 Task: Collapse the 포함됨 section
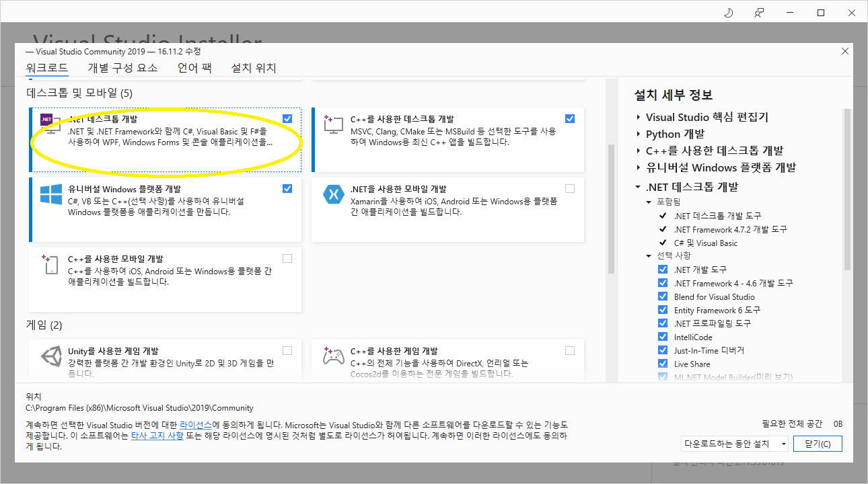649,202
